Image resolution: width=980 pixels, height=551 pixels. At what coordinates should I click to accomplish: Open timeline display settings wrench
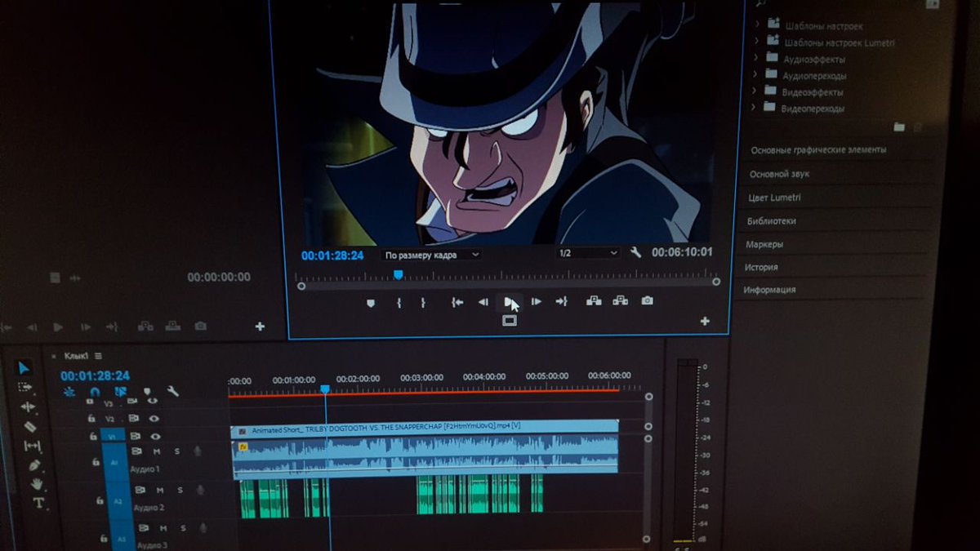[x=173, y=392]
